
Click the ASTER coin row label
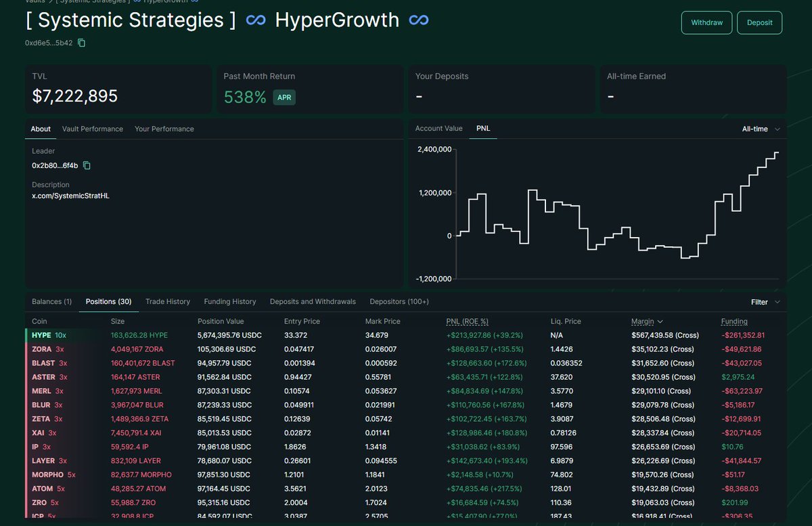pyautogui.click(x=43, y=377)
